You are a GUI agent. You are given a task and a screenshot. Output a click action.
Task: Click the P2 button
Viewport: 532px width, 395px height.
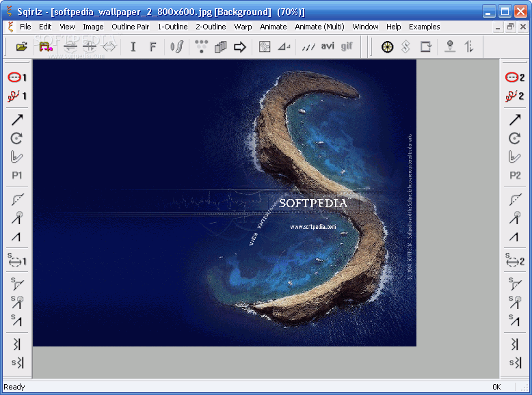click(515, 176)
